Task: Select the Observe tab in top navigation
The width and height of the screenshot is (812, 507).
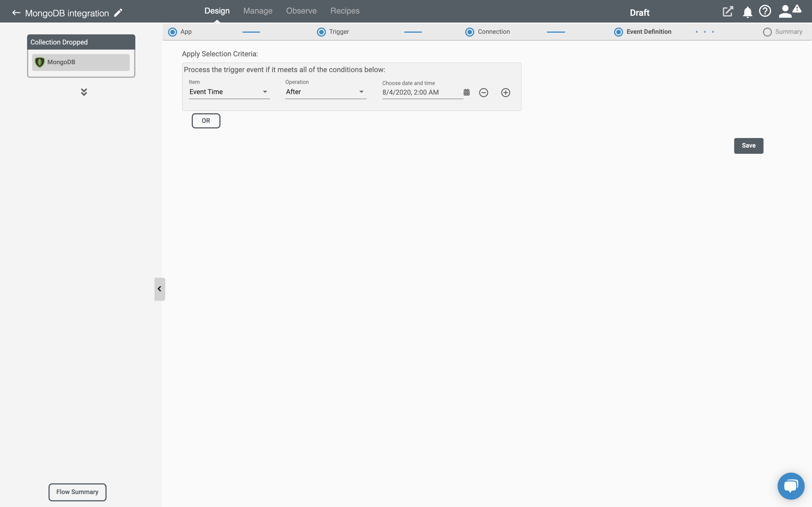Action: pos(301,10)
